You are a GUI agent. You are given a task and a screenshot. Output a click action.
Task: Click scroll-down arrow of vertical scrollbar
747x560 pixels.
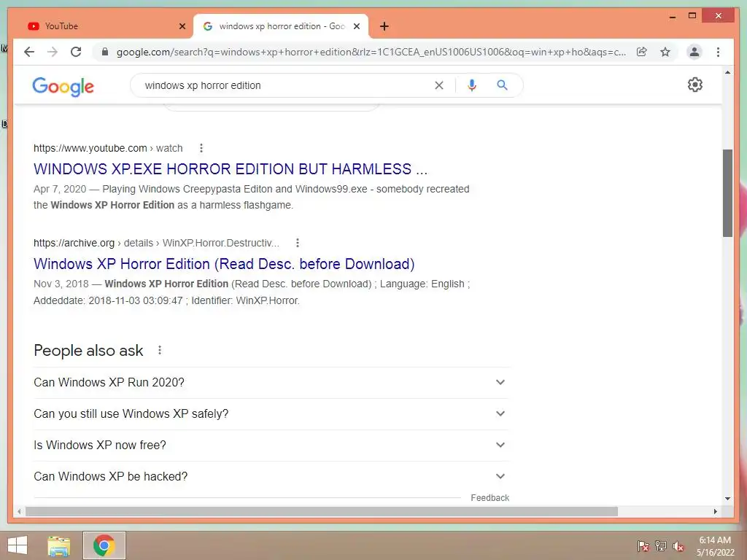(x=727, y=499)
